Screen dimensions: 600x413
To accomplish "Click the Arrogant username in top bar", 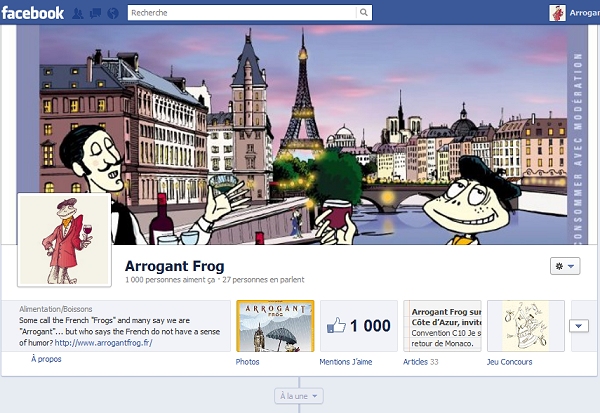I will [584, 13].
